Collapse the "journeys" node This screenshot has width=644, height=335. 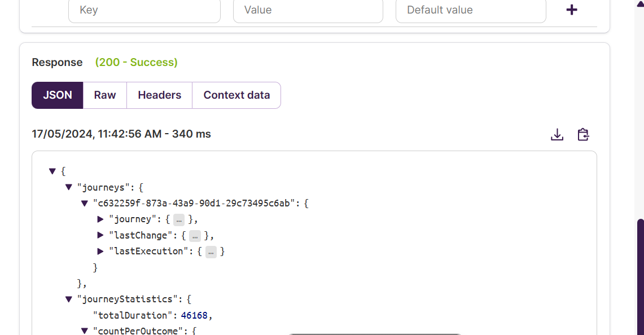point(69,187)
